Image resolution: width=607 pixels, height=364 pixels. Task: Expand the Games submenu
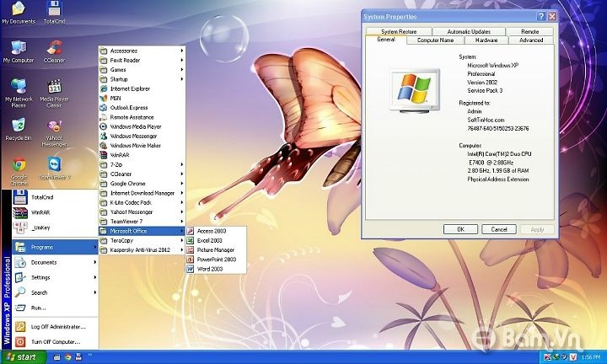tap(142, 70)
